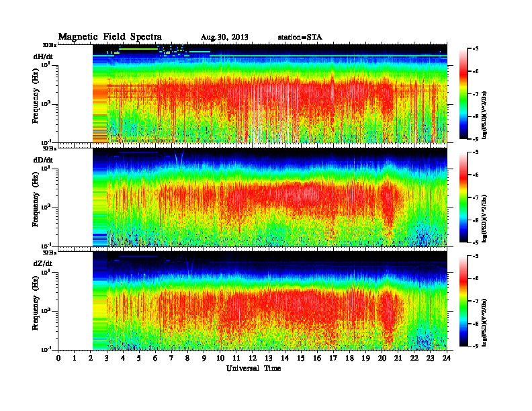Click the dH/dt panel label
This screenshot has width=532, height=411.
click(x=43, y=56)
